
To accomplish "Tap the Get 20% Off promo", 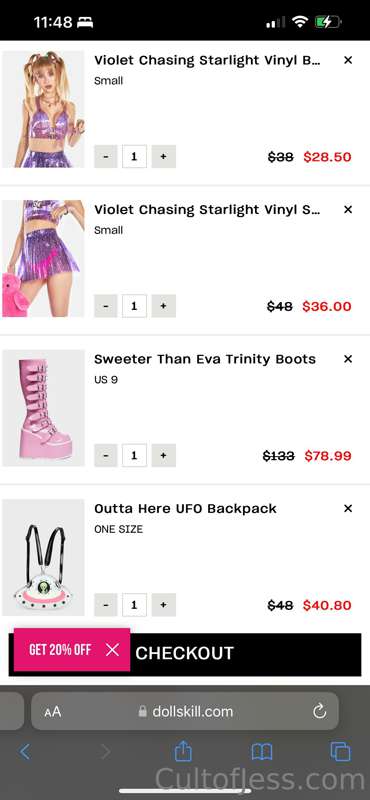I will pos(60,649).
